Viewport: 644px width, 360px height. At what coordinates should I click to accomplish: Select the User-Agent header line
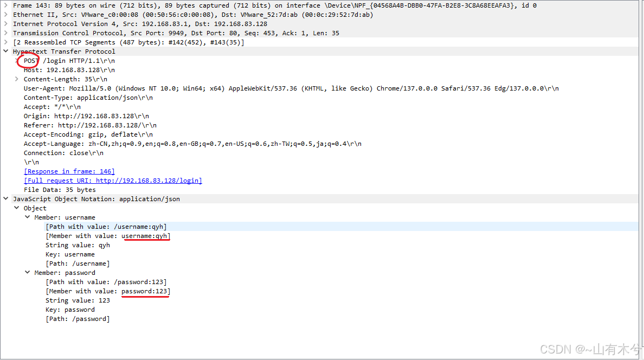click(x=291, y=88)
